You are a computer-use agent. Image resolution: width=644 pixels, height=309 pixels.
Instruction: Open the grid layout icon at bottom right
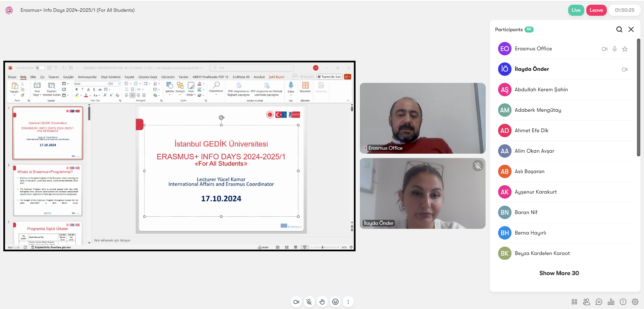click(x=574, y=302)
